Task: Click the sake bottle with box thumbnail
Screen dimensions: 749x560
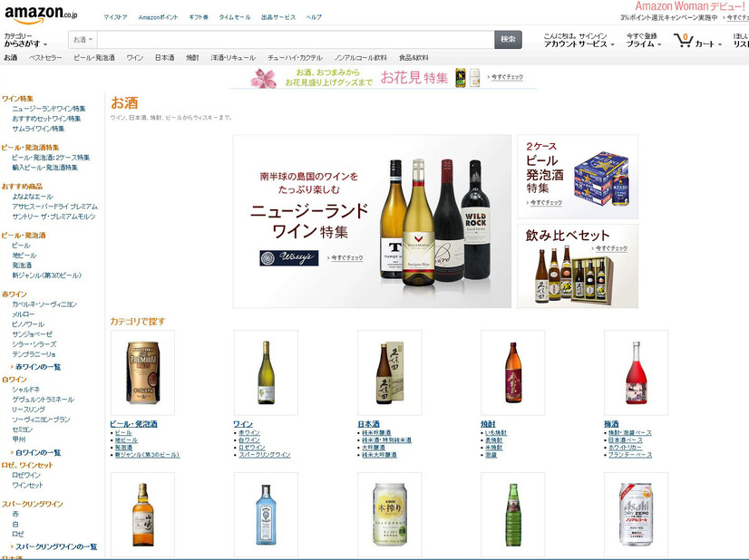Action: click(x=389, y=372)
